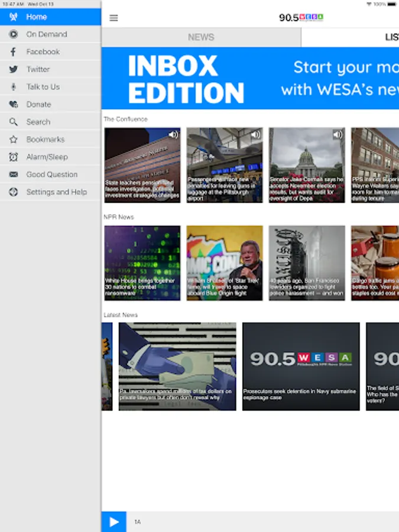
Task: Click the NPR News section heading
Action: tap(119, 217)
